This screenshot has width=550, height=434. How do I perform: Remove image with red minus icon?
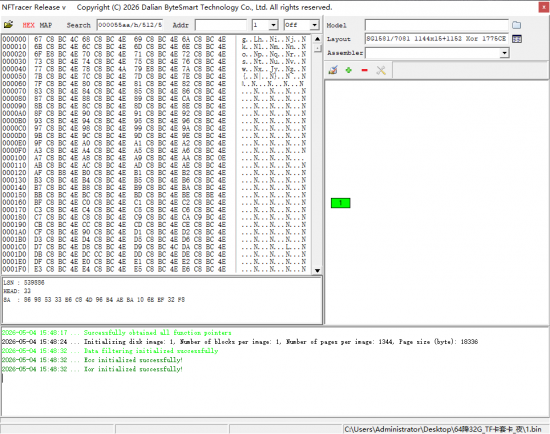point(364,70)
